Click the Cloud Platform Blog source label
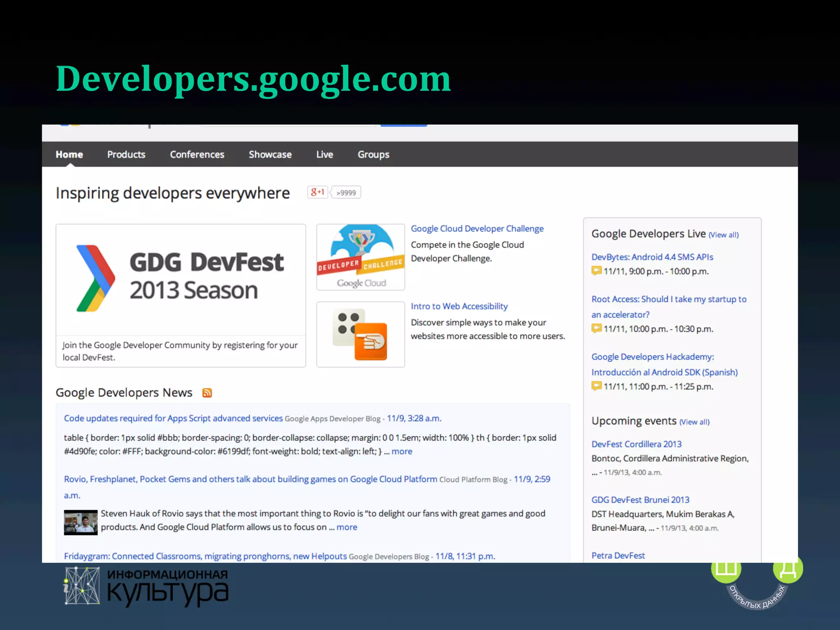Viewport: 840px width, 630px height. (x=473, y=479)
